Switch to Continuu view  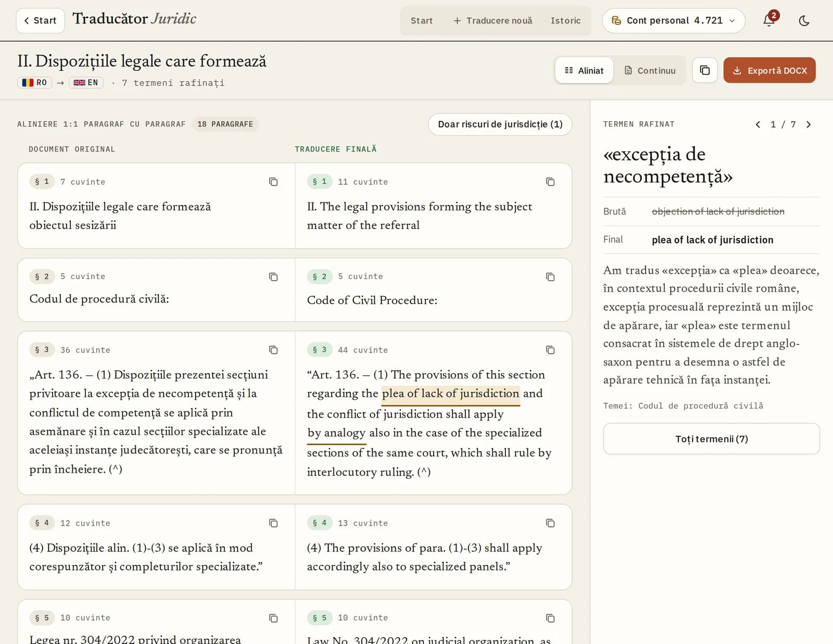coord(650,70)
